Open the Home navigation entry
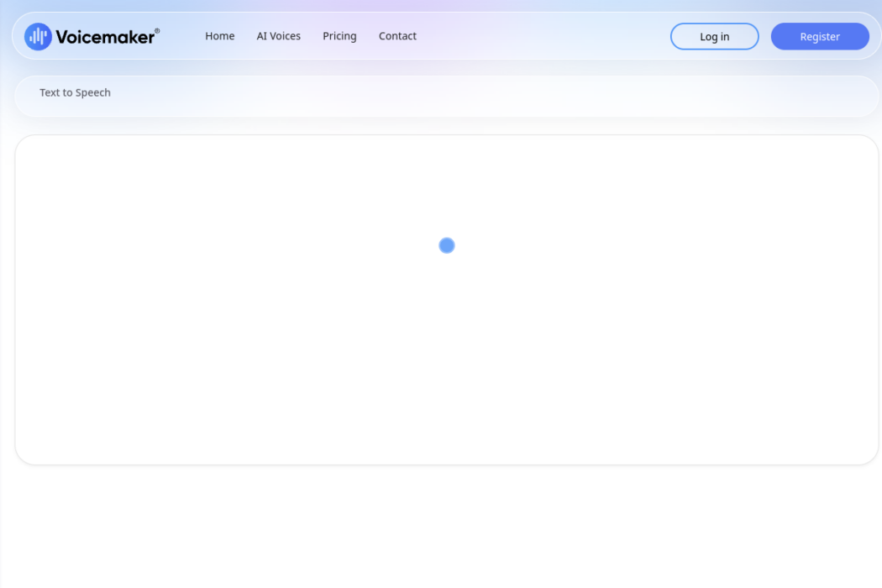This screenshot has height=588, width=882. click(x=219, y=36)
